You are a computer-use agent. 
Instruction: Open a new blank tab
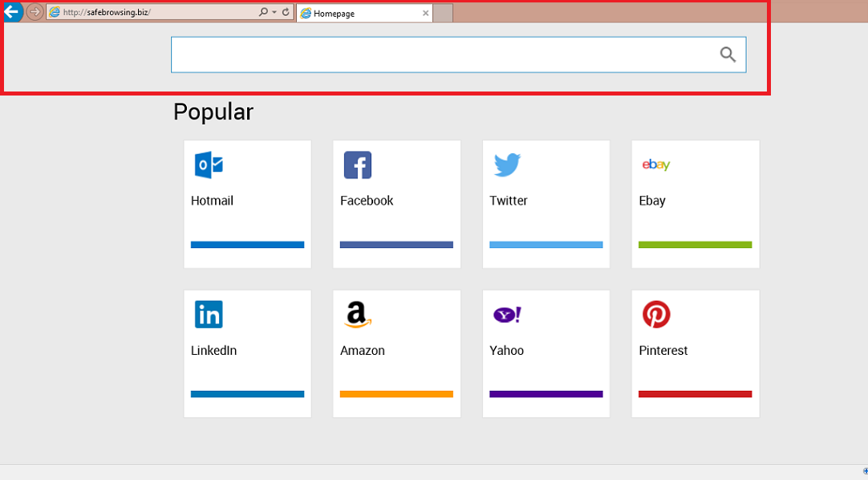[443, 14]
